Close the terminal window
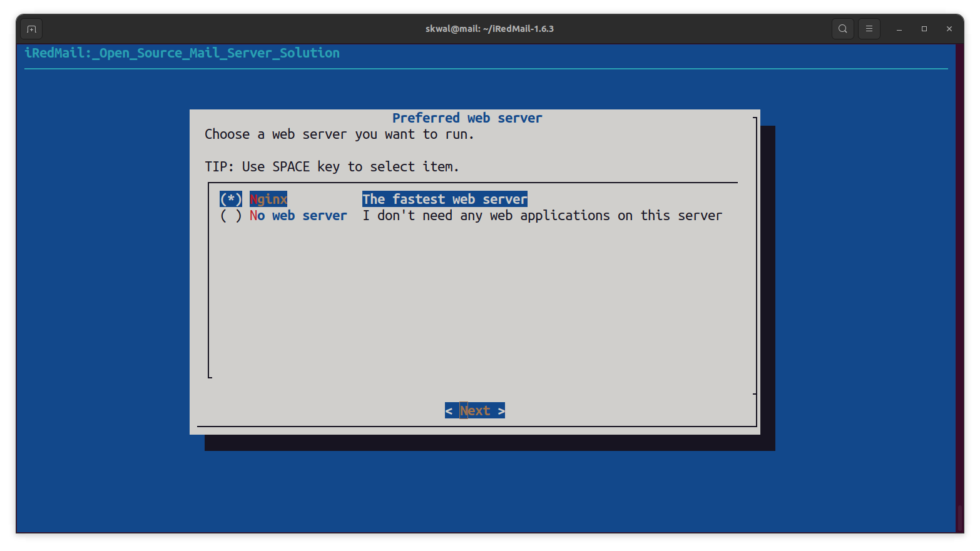The image size is (980, 551). click(x=949, y=29)
